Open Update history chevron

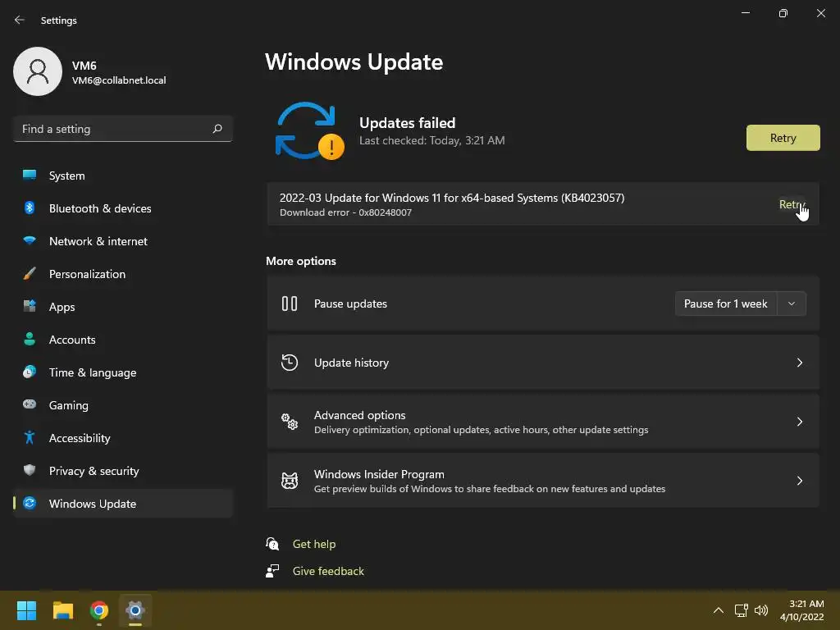pos(799,363)
